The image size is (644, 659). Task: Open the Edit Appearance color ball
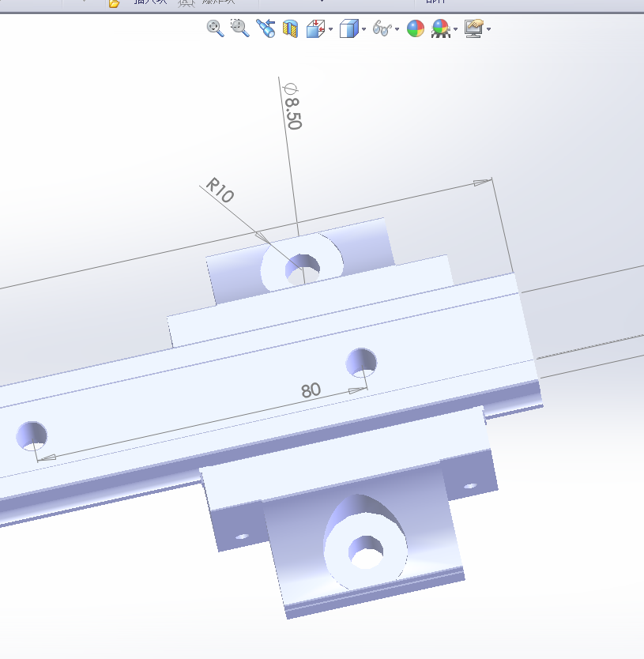point(416,30)
